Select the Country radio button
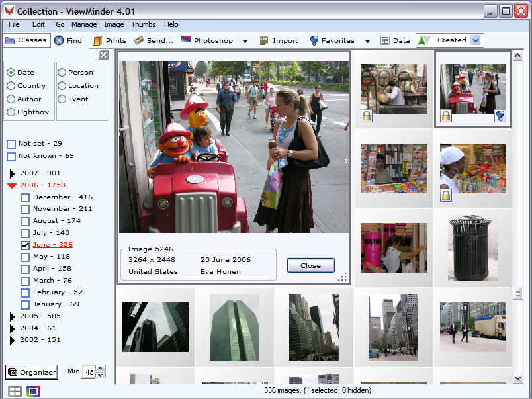Image resolution: width=532 pixels, height=399 pixels. [x=11, y=86]
